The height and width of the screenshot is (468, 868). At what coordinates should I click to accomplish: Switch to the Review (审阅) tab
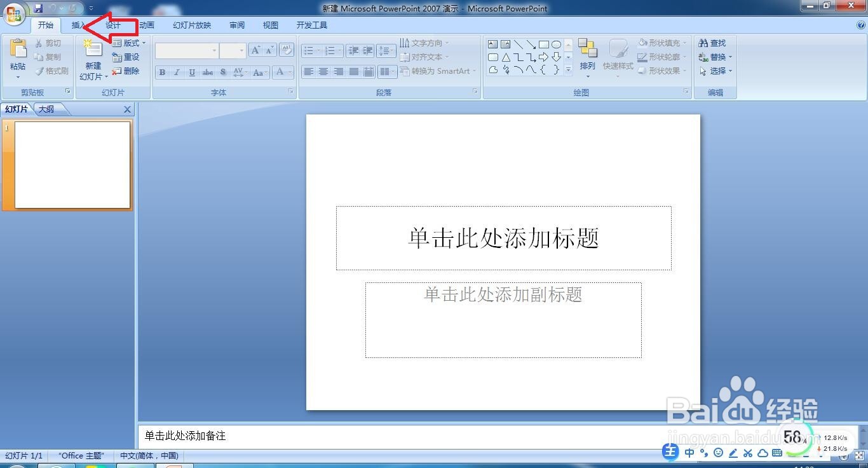[x=237, y=25]
